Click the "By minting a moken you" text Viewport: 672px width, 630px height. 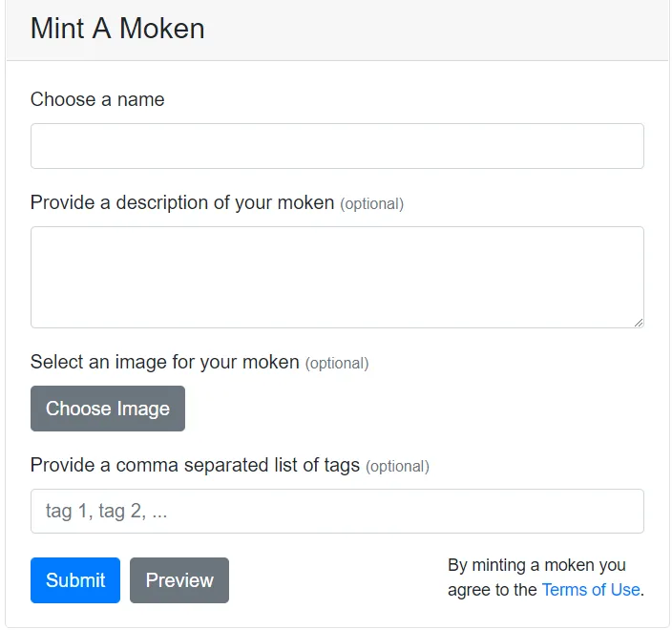[537, 565]
